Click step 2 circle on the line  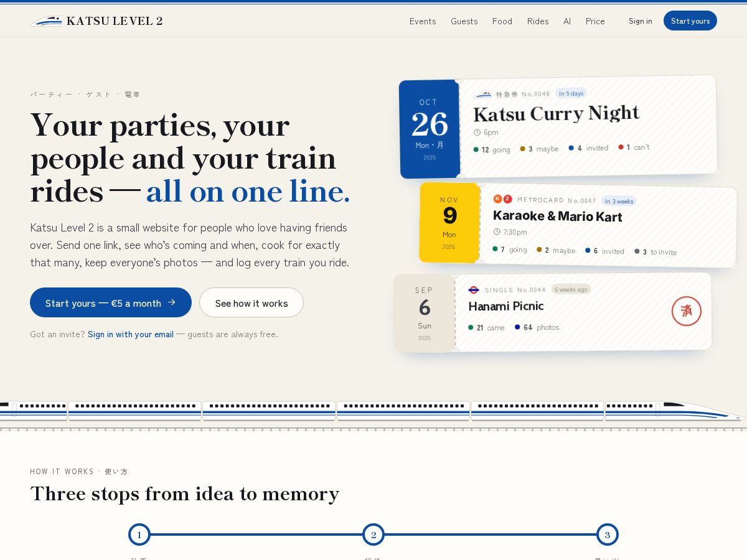pyautogui.click(x=374, y=534)
